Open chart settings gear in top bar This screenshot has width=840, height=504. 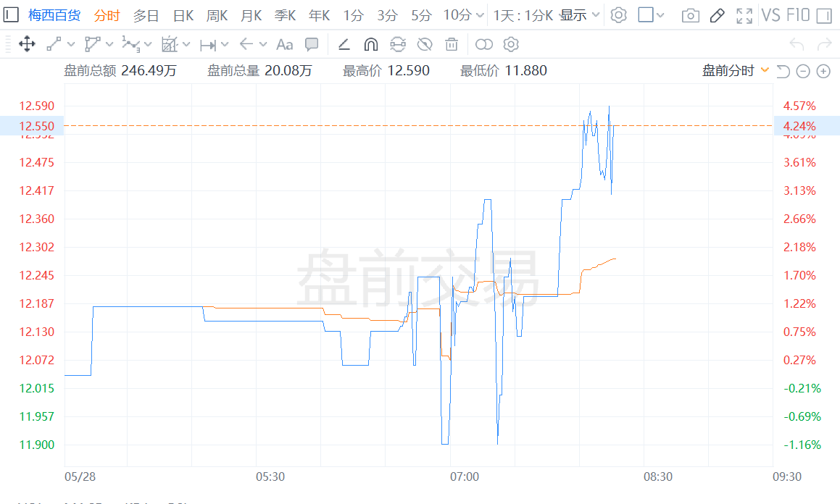pyautogui.click(x=619, y=15)
